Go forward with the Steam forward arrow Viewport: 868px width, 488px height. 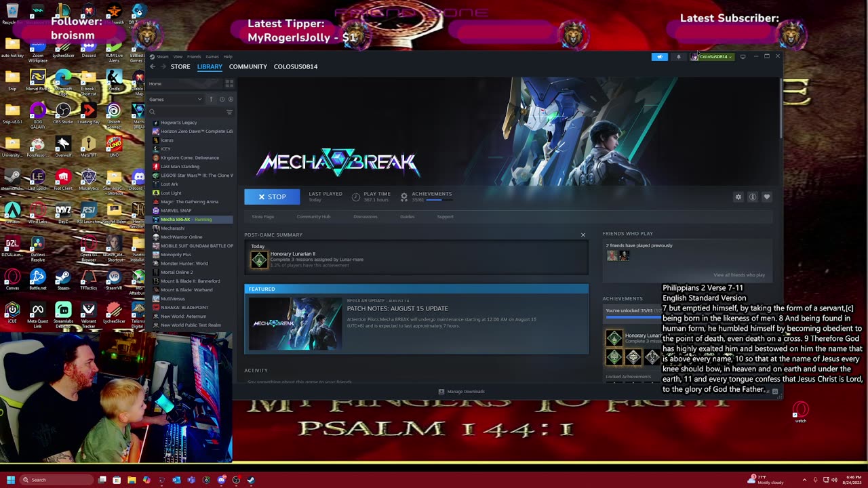(x=163, y=66)
